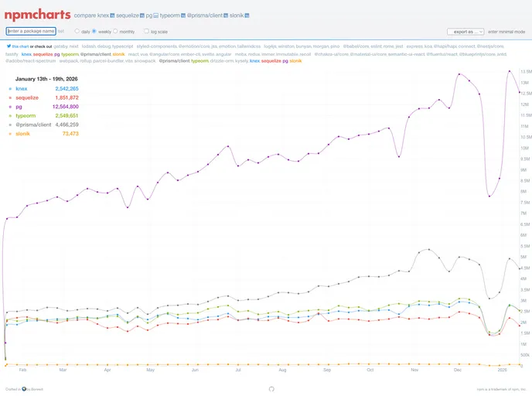Click the Twitter bird icon
This screenshot has width=532, height=396.
8,46
